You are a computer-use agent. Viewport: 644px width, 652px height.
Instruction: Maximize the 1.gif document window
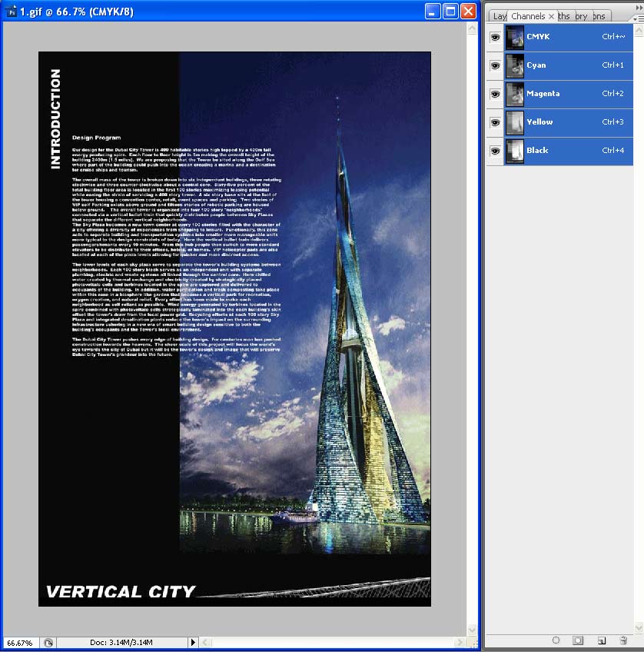tap(450, 12)
